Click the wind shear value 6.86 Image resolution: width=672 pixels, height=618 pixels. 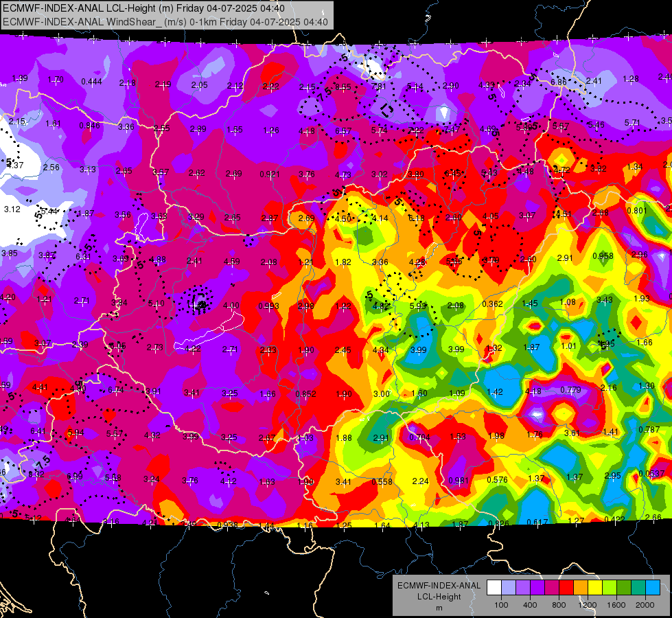(559, 82)
